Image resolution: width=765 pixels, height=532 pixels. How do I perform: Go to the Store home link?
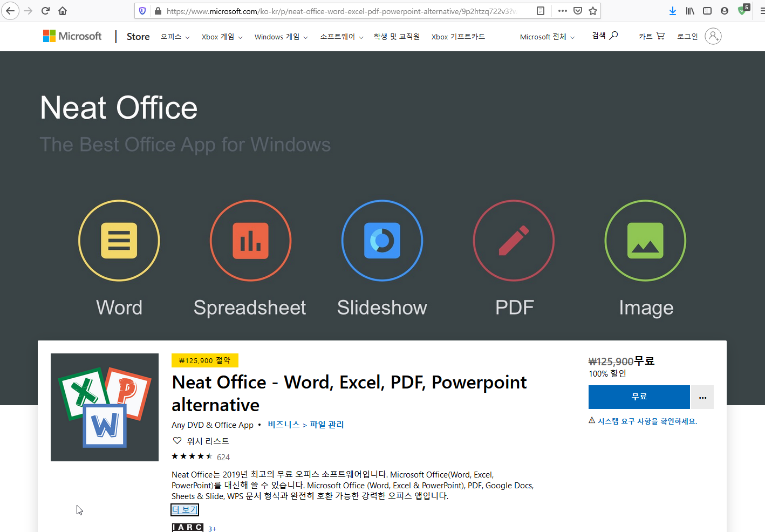[138, 36]
